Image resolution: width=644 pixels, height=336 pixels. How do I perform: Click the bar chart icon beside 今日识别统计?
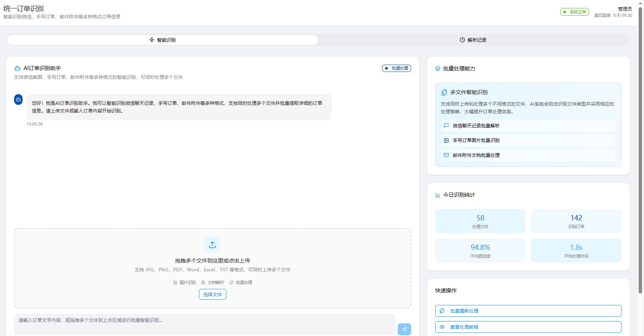pos(438,195)
